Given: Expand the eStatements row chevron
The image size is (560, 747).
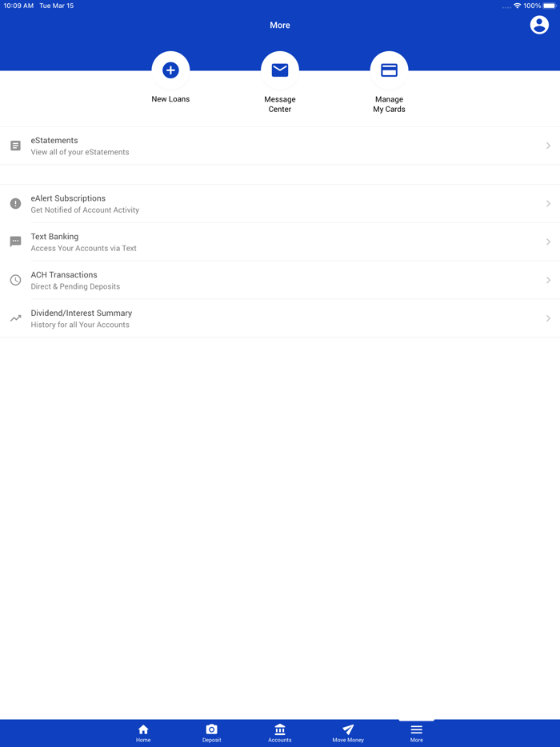Looking at the screenshot, I should tap(548, 146).
